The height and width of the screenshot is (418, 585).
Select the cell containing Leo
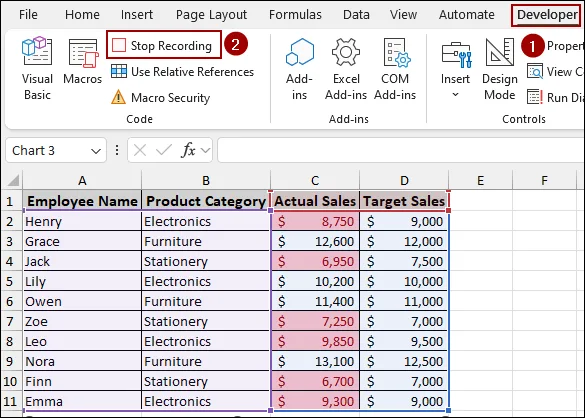82,341
